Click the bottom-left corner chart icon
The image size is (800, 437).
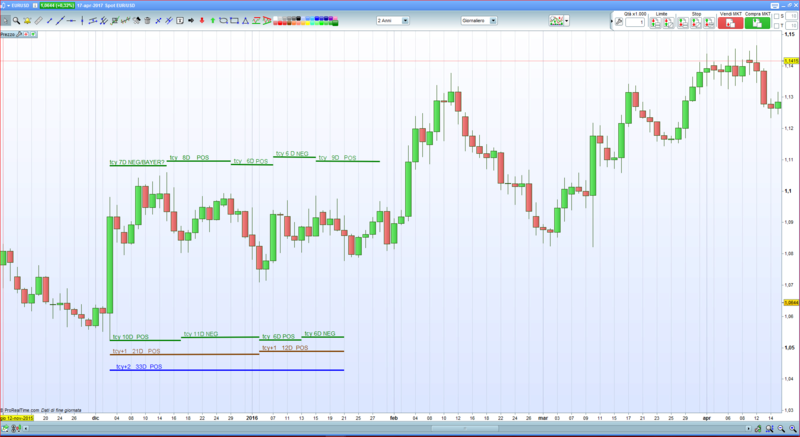pos(5,428)
